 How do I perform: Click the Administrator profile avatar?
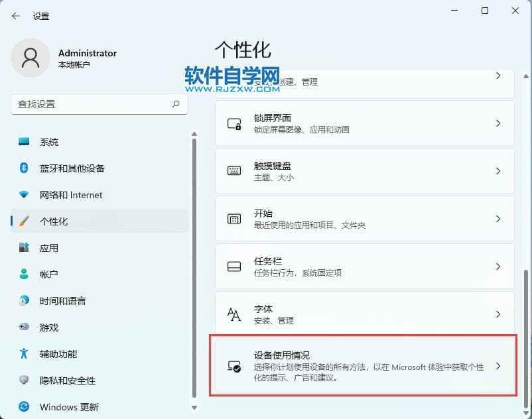pos(31,58)
